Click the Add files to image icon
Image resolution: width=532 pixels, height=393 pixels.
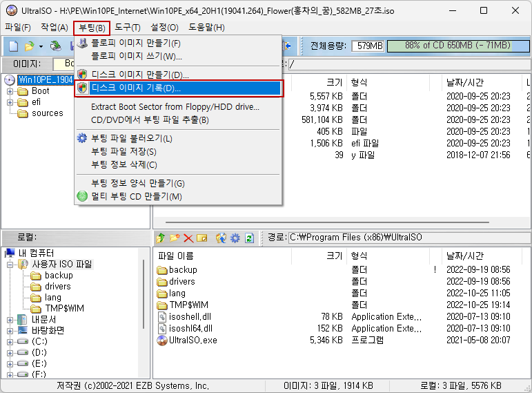[221, 238]
